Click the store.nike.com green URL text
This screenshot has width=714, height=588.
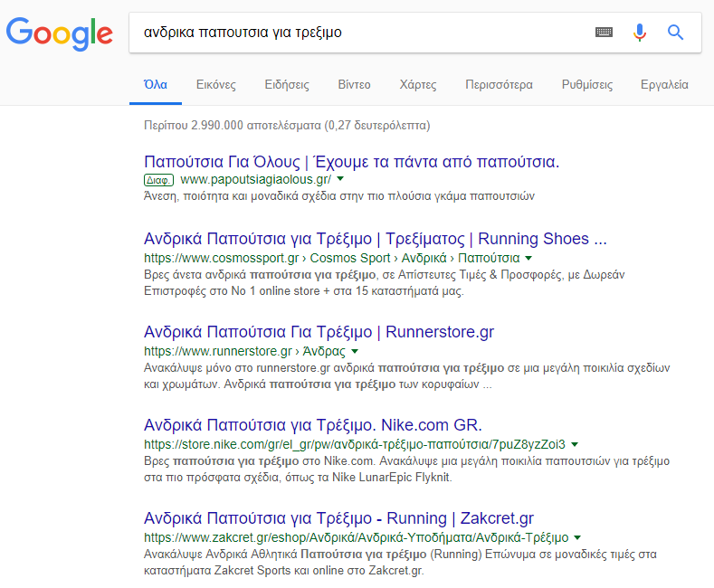coord(354,444)
